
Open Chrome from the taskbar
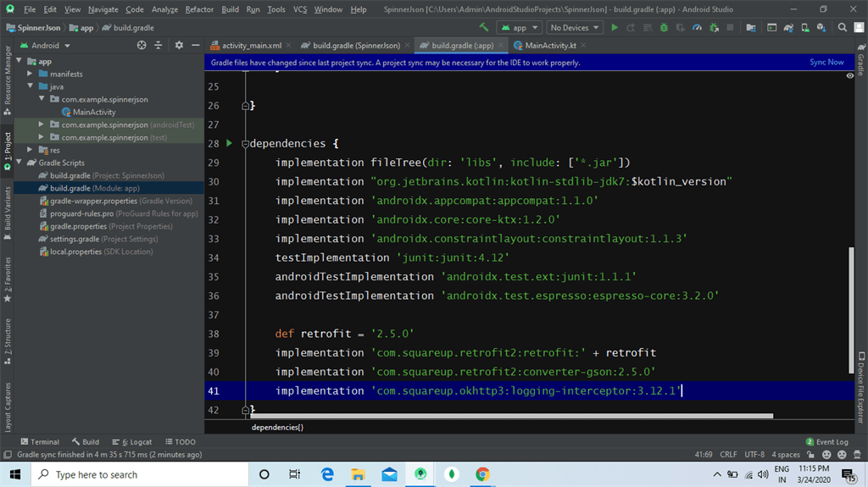pos(482,474)
